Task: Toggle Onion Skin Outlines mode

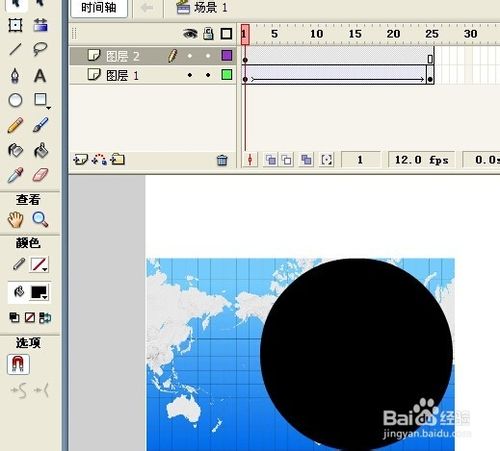Action: [x=287, y=160]
